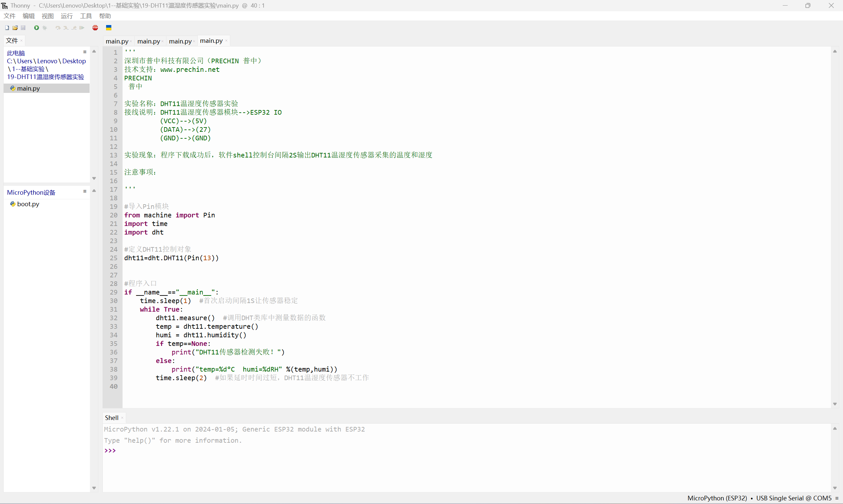Viewport: 843px width, 504px height.
Task: Click 'time.sleep(2)' in the editor
Action: pyautogui.click(x=182, y=378)
